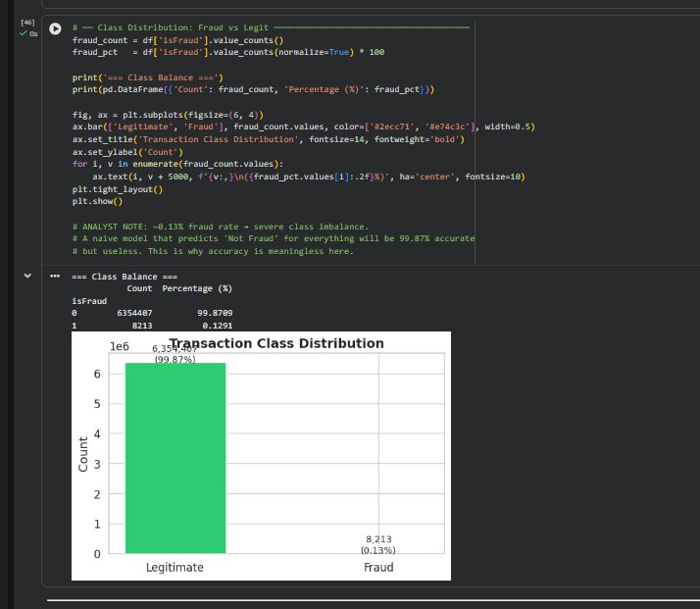Click output value 8213

(x=142, y=326)
